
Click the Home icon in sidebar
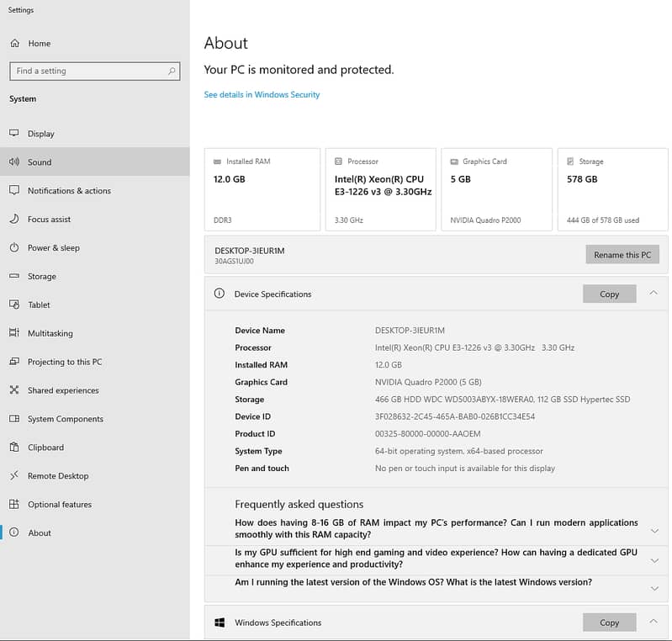(14, 43)
